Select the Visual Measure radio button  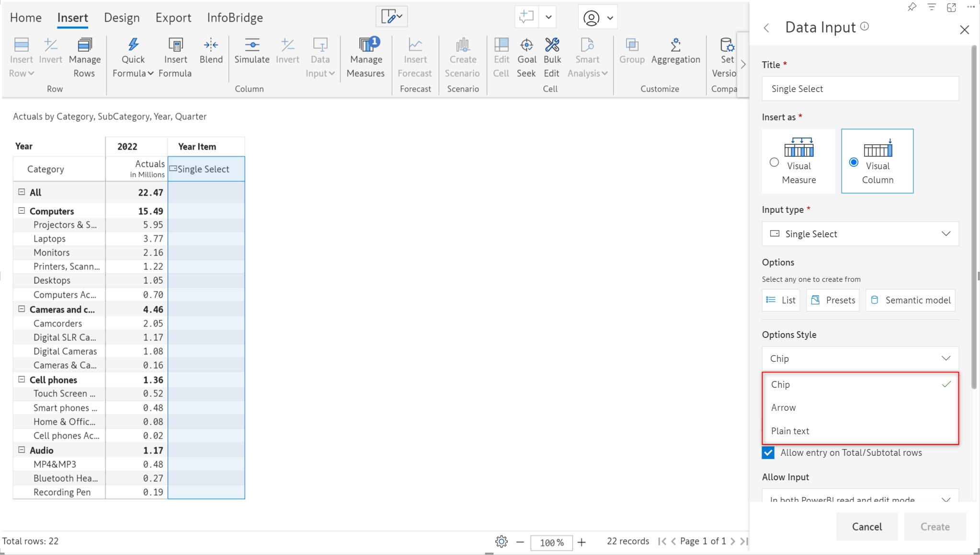(774, 162)
